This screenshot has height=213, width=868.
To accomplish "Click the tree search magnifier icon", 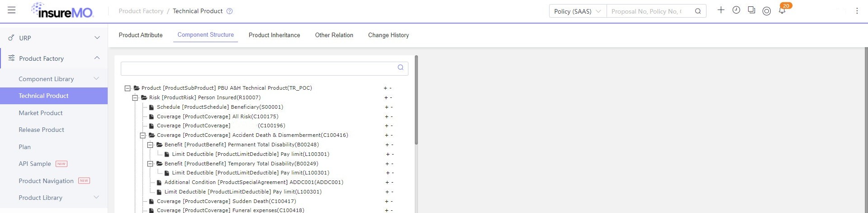I will [400, 68].
